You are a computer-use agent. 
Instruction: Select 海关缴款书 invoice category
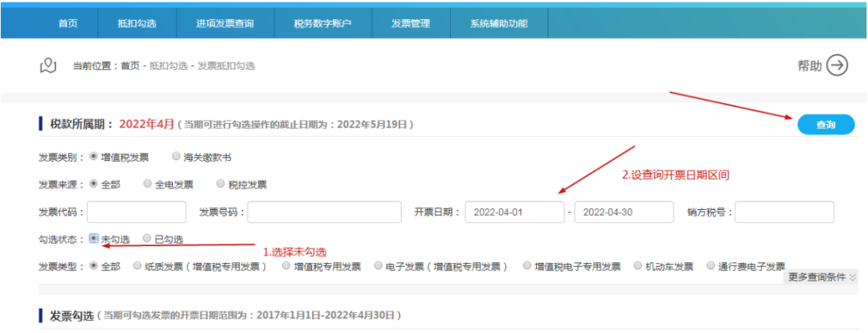(x=177, y=157)
